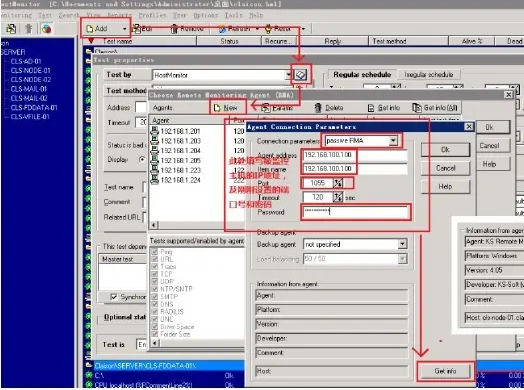Toggle the DNS test checkbox

tap(154, 304)
